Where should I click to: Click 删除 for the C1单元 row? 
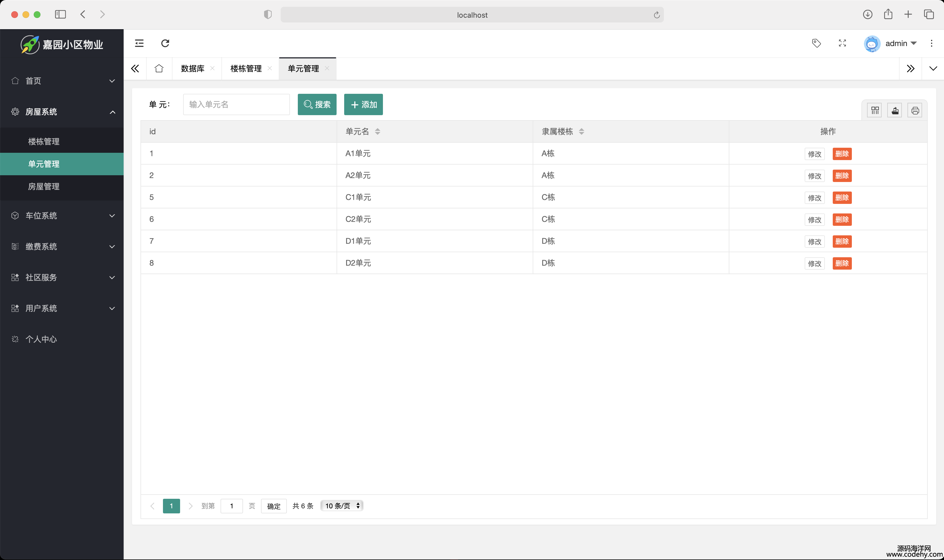coord(842,198)
